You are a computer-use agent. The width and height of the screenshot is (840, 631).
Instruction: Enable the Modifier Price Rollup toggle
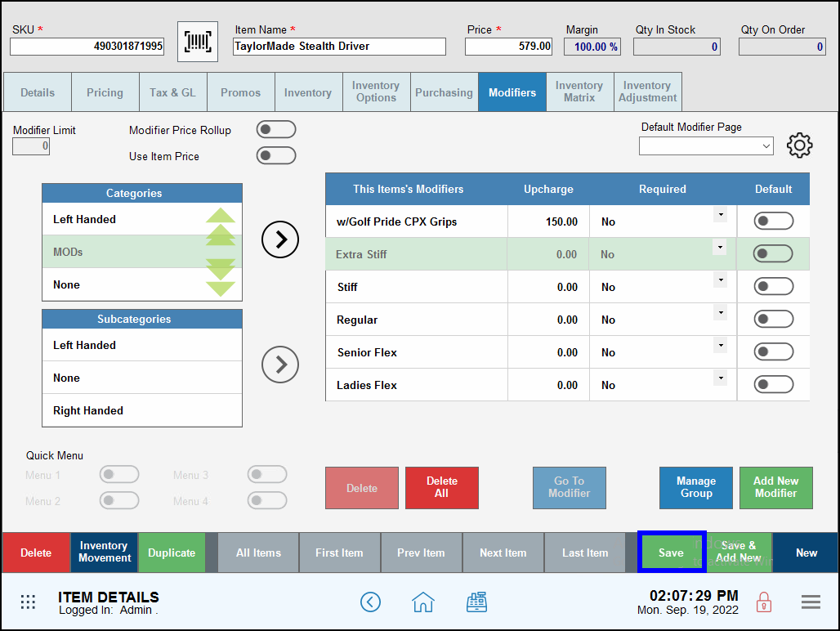click(275, 129)
